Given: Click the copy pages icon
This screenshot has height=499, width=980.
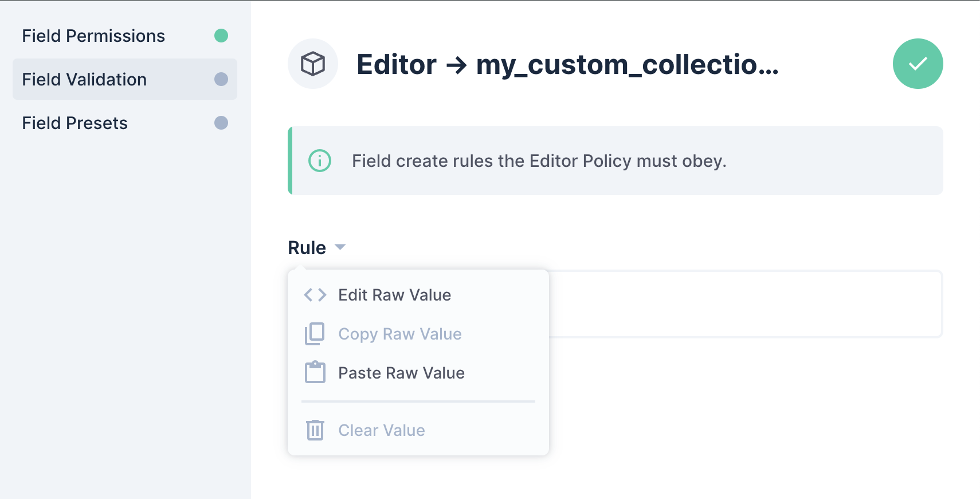Looking at the screenshot, I should (x=315, y=334).
